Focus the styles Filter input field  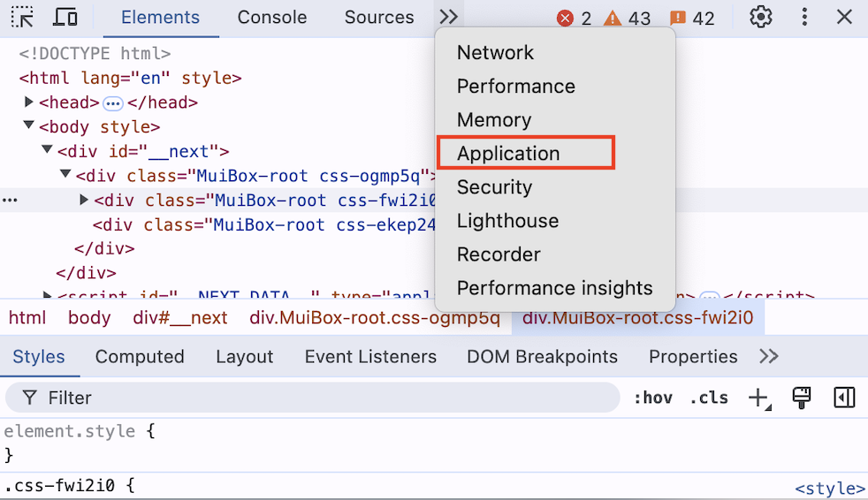312,398
